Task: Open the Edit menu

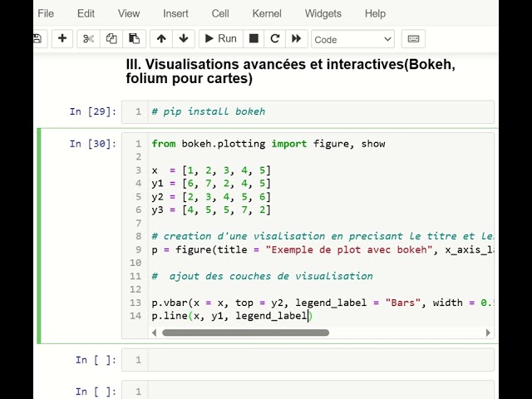Action: pos(86,13)
